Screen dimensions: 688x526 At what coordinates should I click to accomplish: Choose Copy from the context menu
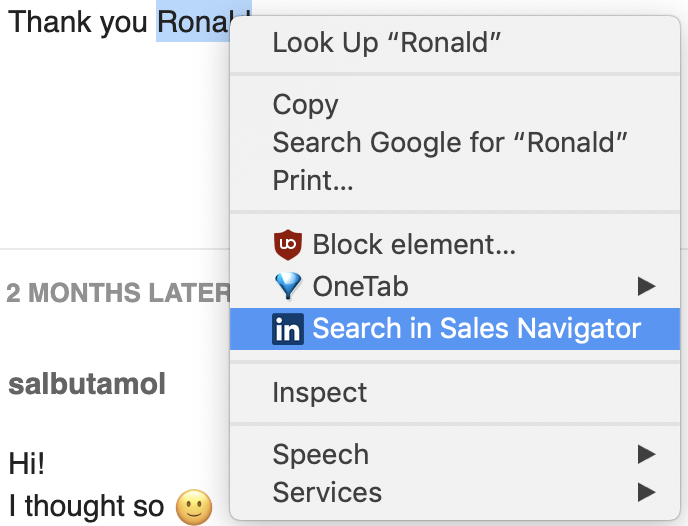[455, 104]
